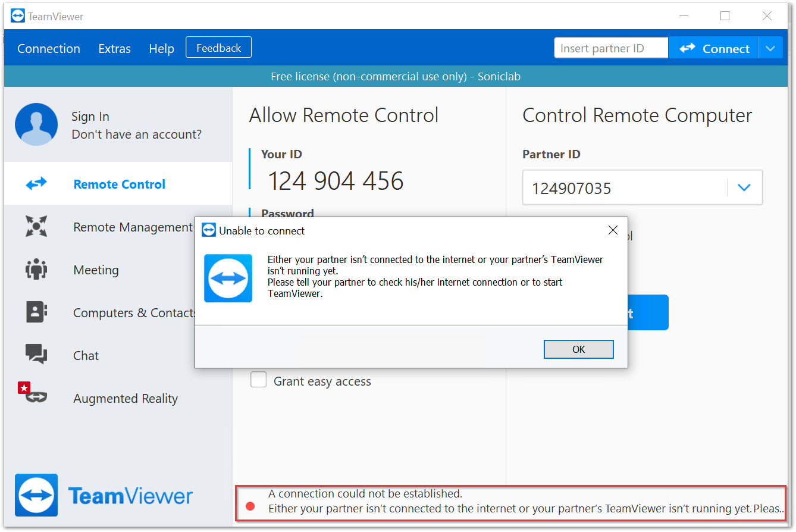796x532 pixels.
Task: Open the Extras menu
Action: [114, 49]
